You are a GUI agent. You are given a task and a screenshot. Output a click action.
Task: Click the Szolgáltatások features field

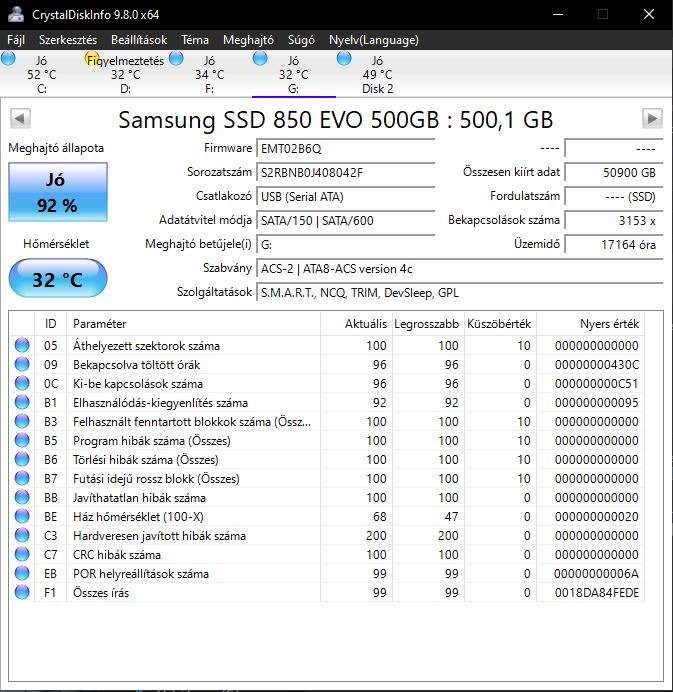point(459,293)
